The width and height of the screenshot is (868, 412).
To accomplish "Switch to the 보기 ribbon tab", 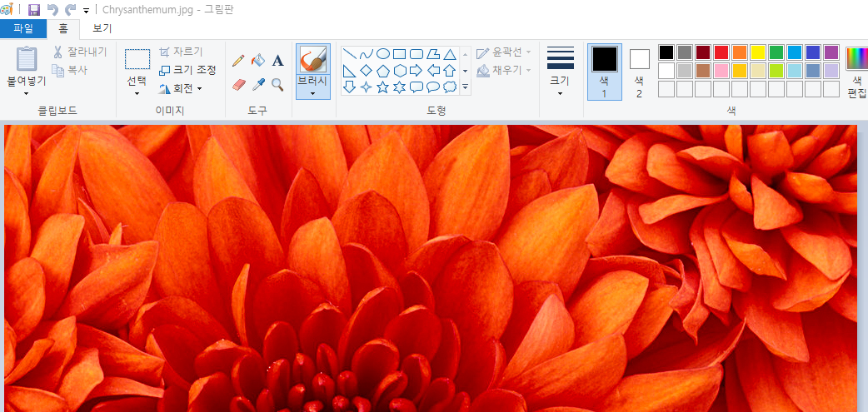I will (x=102, y=29).
